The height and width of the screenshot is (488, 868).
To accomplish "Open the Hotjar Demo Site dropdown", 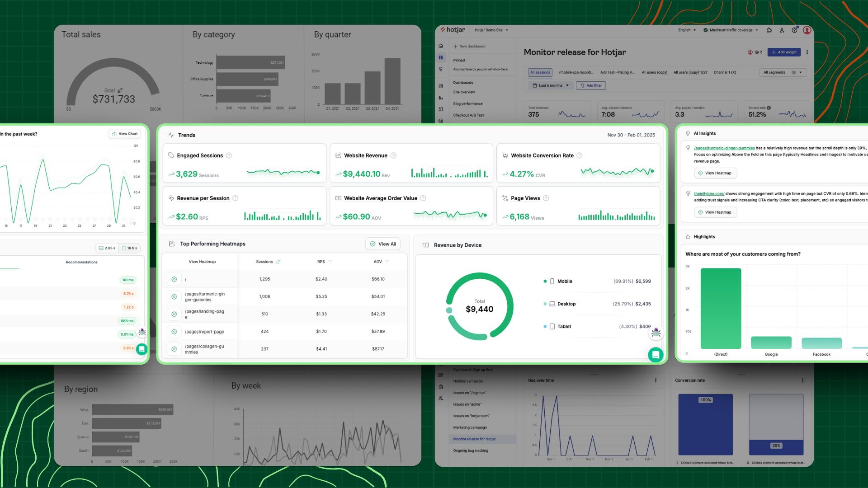I will coord(490,30).
